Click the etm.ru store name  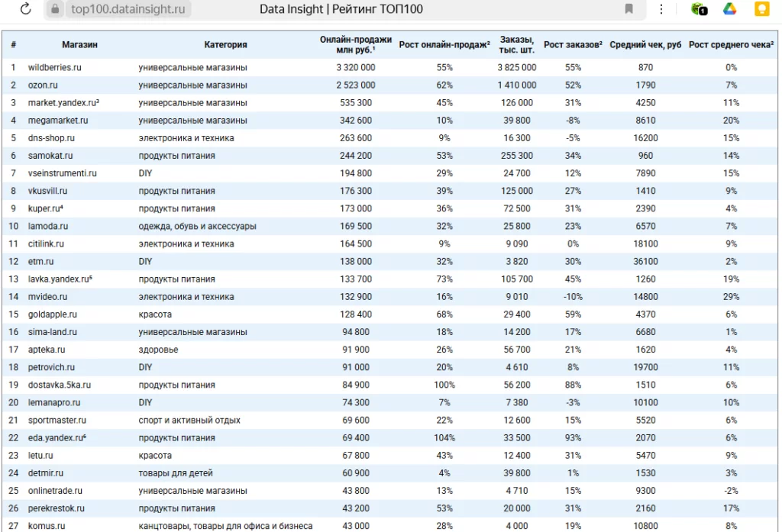pos(41,261)
